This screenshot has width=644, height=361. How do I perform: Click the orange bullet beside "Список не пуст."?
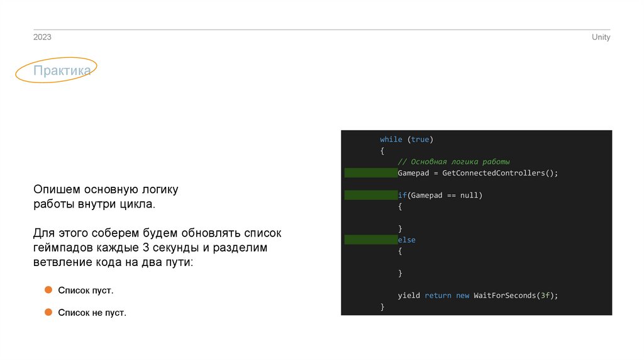(x=48, y=312)
